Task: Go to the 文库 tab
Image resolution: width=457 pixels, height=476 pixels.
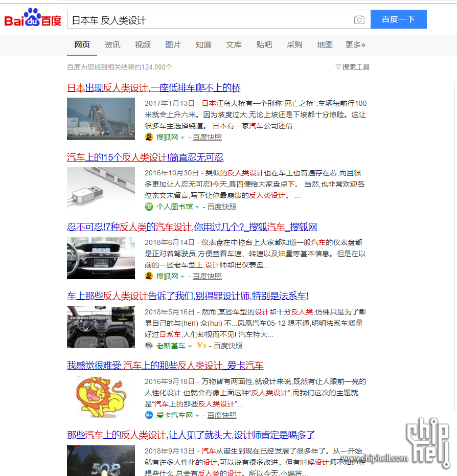Action: [x=234, y=45]
